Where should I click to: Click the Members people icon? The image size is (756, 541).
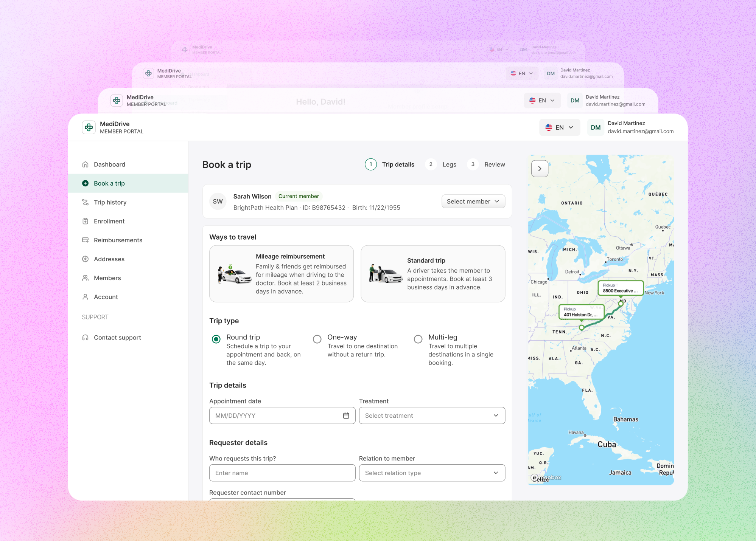click(86, 278)
